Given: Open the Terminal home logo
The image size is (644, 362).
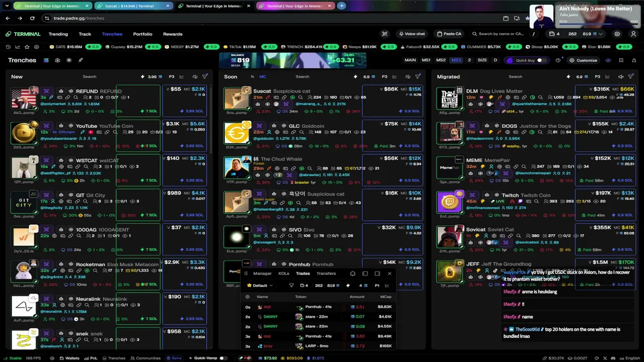Looking at the screenshot, I should (23, 34).
